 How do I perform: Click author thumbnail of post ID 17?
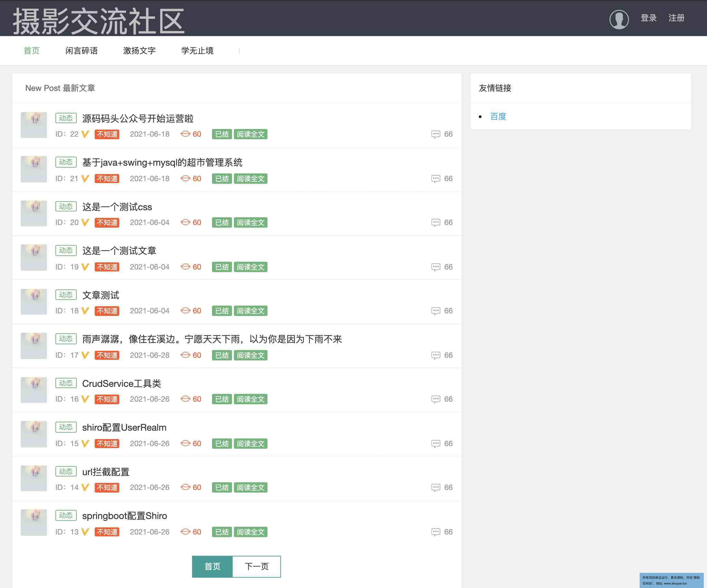[34, 346]
